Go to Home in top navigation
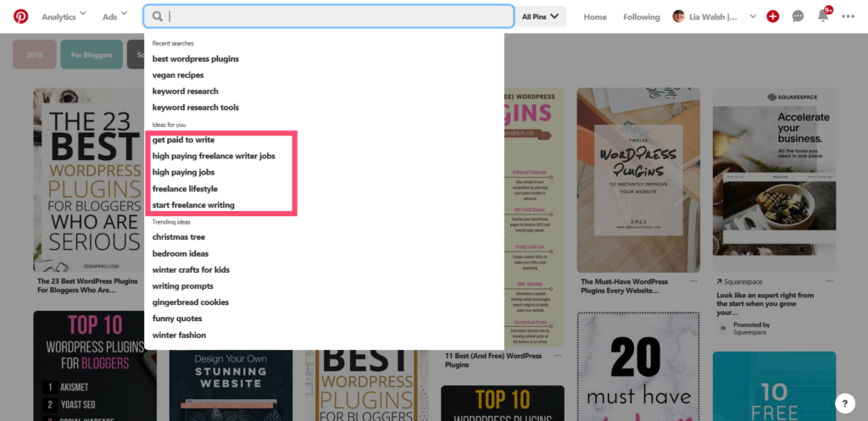Image resolution: width=868 pixels, height=421 pixels. coord(595,17)
